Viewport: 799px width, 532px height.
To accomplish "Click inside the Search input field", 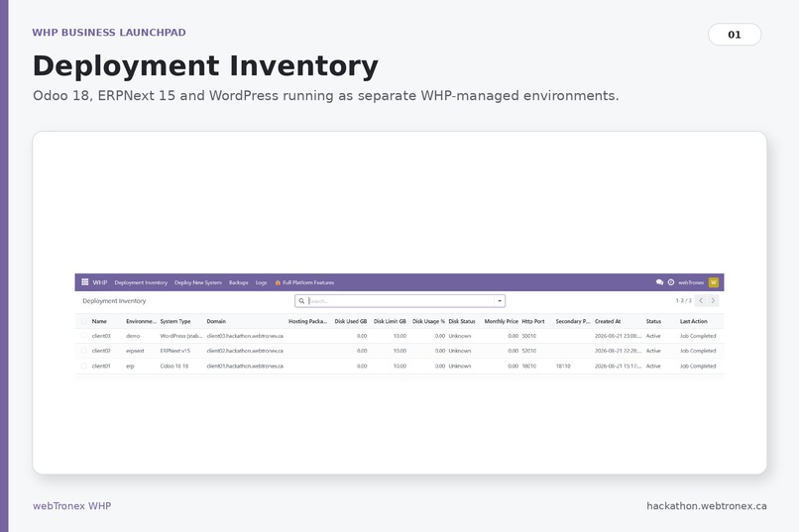I will 400,301.
